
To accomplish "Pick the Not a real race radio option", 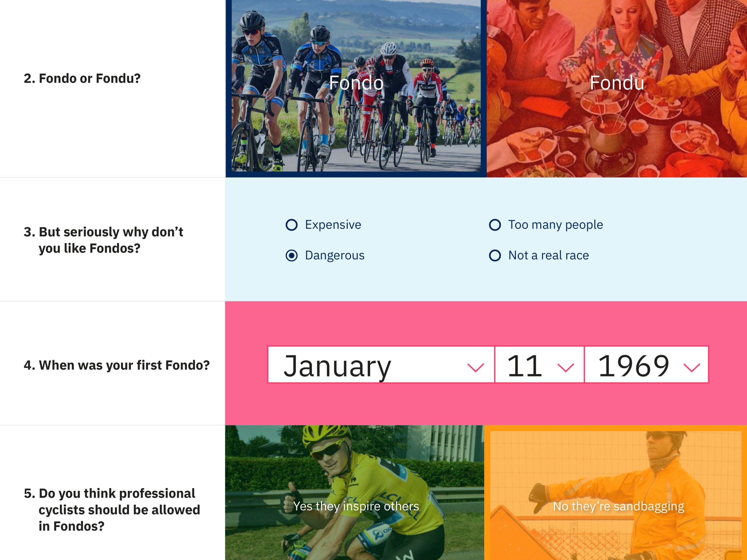I will pyautogui.click(x=495, y=255).
